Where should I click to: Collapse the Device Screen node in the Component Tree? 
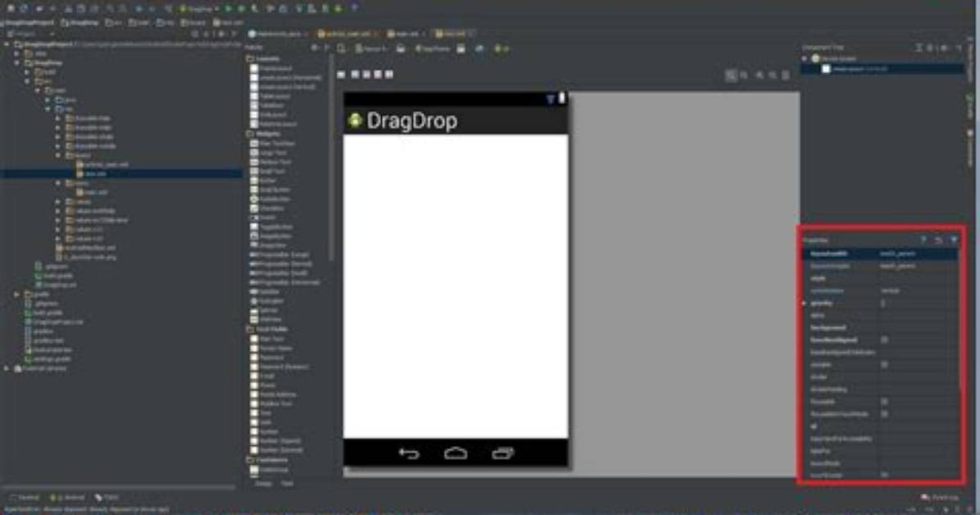(805, 58)
